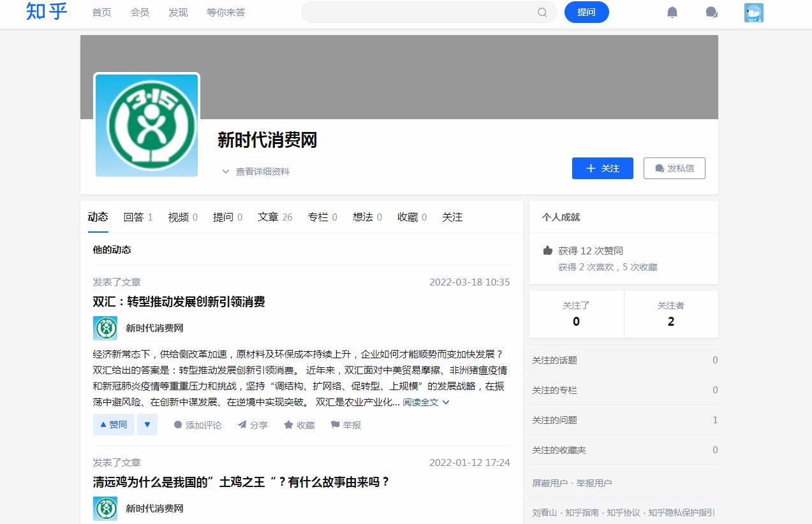
Task: Switch to the 关注 profile tab
Action: (x=452, y=217)
